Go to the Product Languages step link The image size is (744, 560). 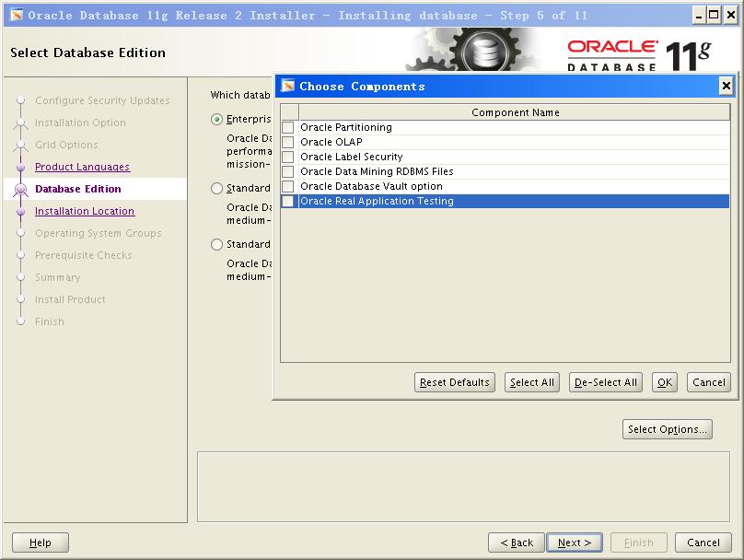(82, 167)
